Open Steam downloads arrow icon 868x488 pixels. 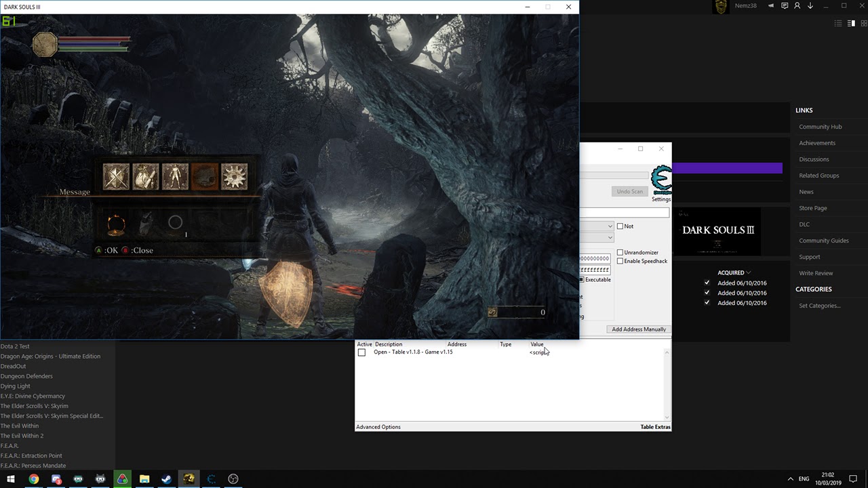[x=810, y=5]
